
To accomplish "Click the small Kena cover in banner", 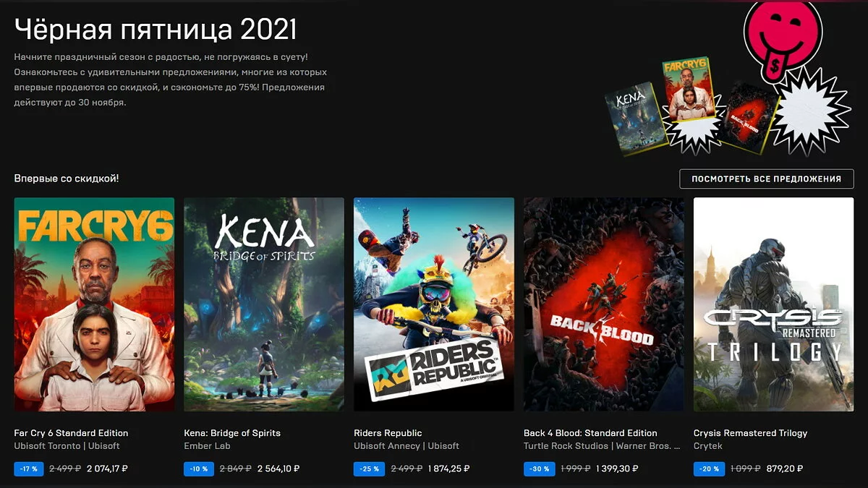I will point(636,119).
